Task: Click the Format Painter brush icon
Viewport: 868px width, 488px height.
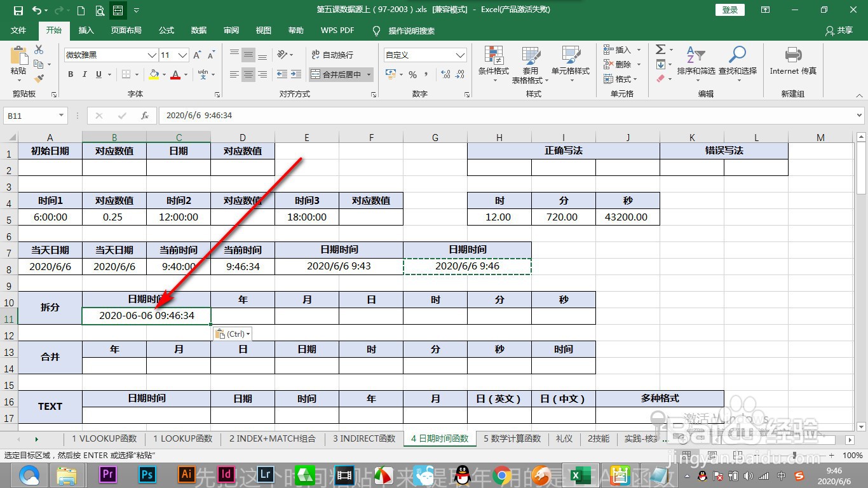Action: [39, 79]
